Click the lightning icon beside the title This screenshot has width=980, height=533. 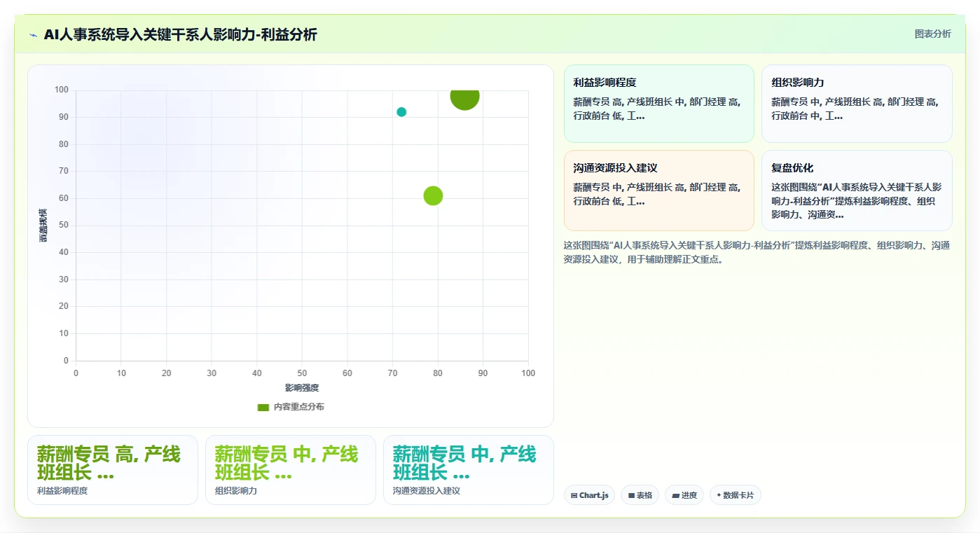(33, 35)
